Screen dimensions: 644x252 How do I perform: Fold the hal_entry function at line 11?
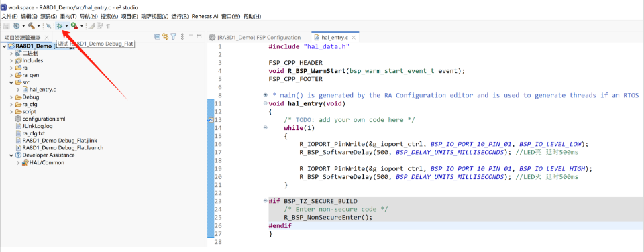266,103
